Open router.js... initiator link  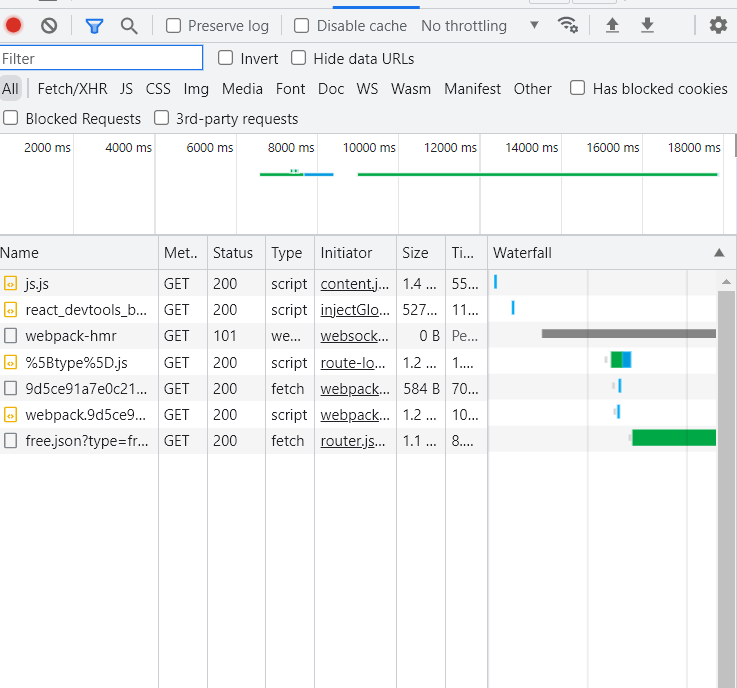[353, 441]
